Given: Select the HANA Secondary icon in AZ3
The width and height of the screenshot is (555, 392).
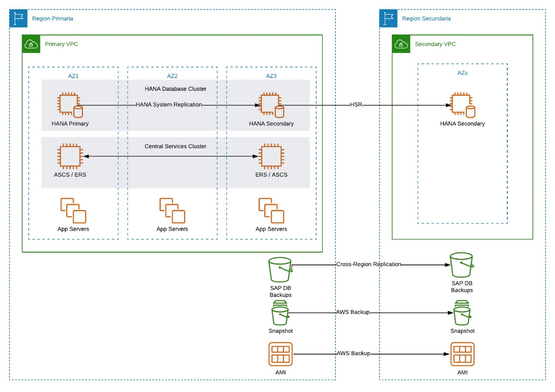Looking at the screenshot, I should click(271, 105).
